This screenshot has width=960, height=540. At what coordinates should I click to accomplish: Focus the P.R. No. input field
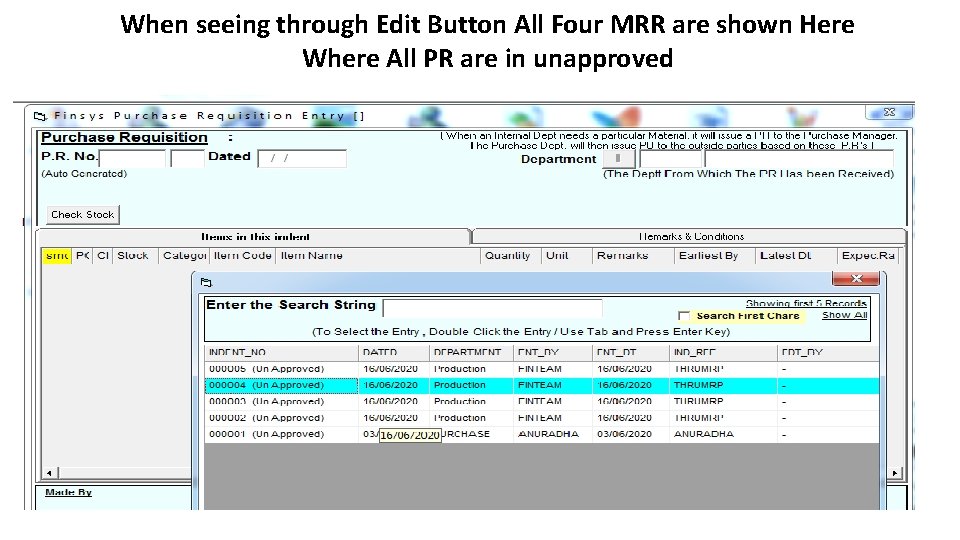click(132, 159)
